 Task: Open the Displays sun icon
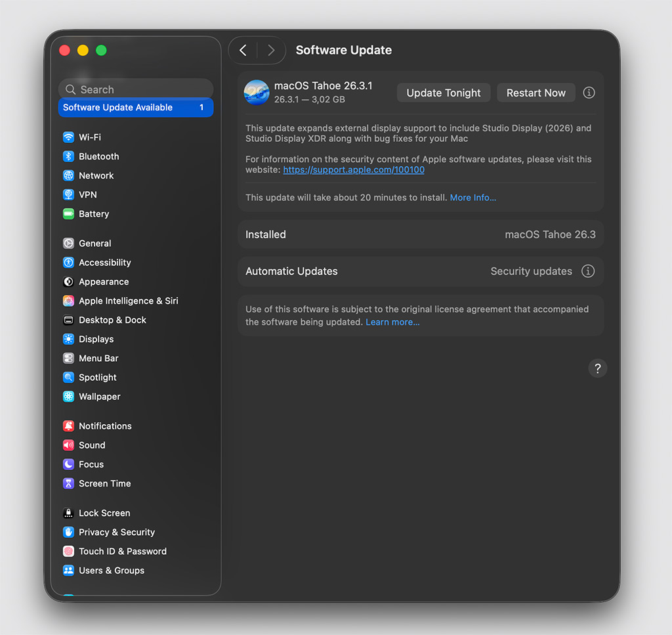coord(68,339)
